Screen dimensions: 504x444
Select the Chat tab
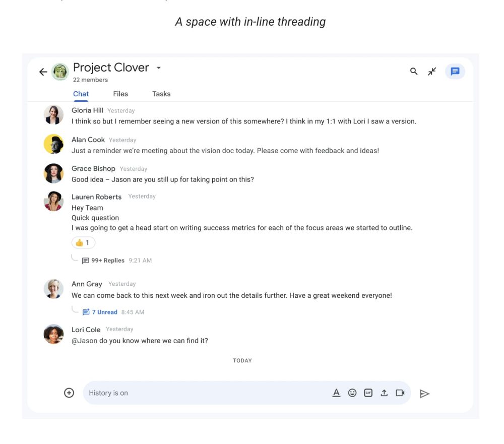coord(81,94)
